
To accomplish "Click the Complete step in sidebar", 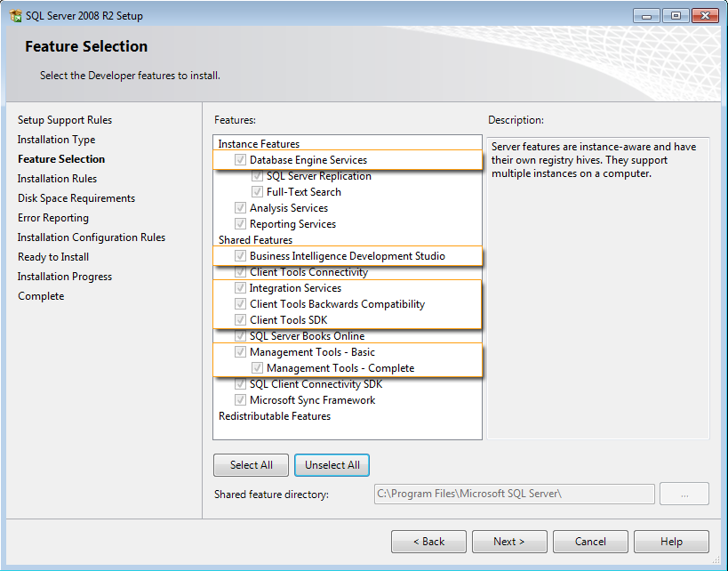I will [41, 296].
